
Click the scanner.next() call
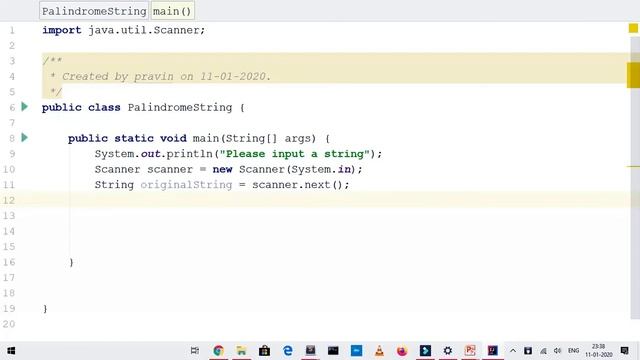(x=297, y=185)
